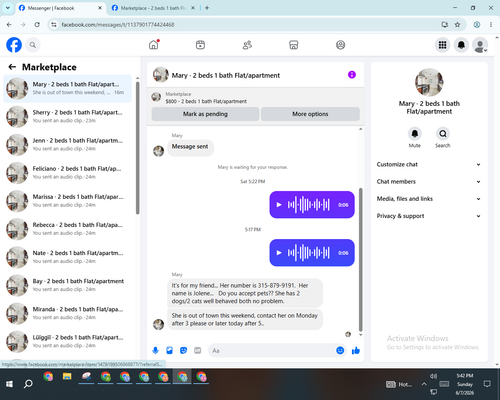Click the message input field Aa
Screen dimensions: 500x400
click(272, 351)
